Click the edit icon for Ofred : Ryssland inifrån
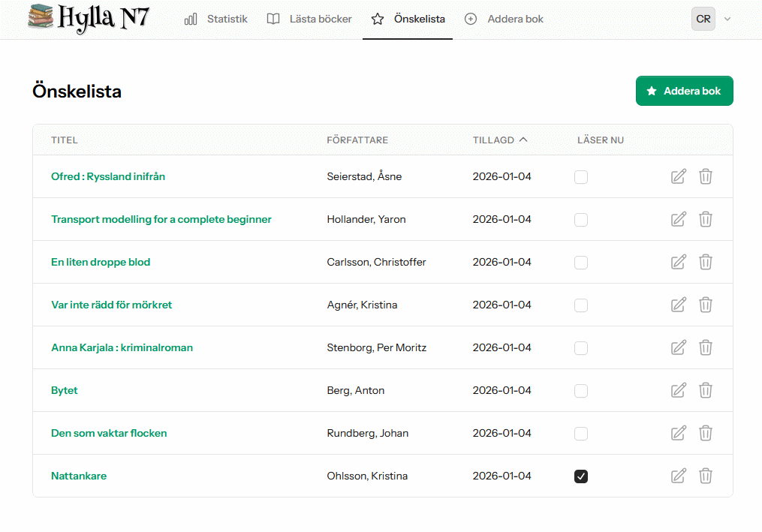 [x=678, y=177]
